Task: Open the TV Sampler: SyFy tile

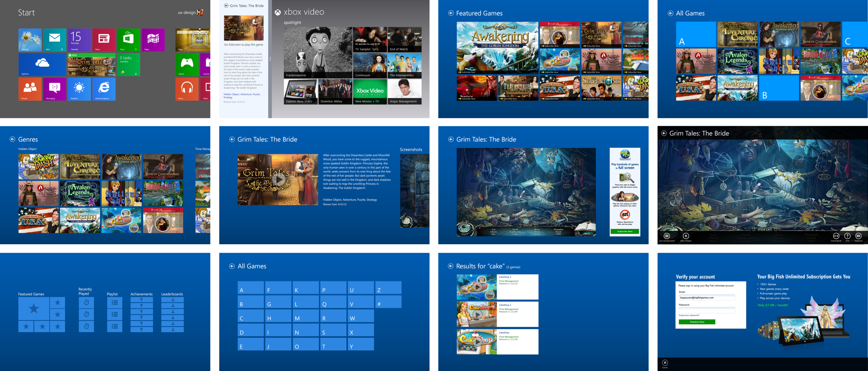Action: click(x=370, y=39)
